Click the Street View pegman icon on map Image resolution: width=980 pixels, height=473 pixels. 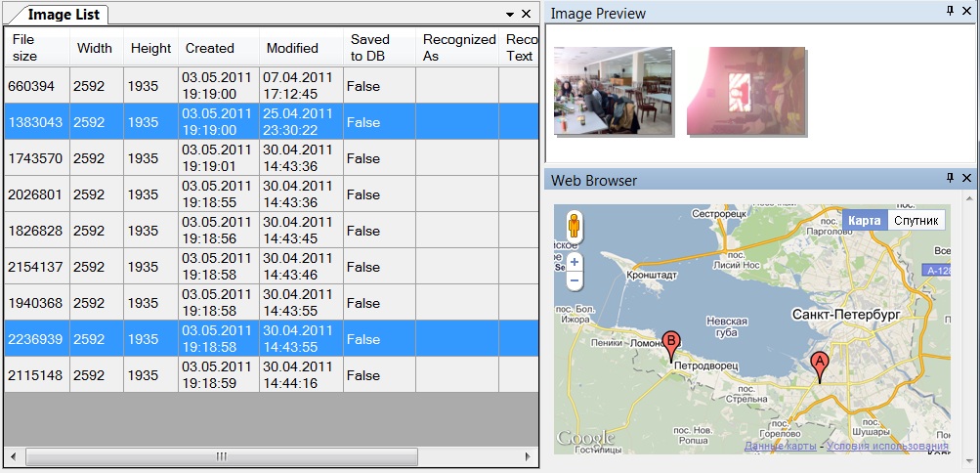click(574, 228)
